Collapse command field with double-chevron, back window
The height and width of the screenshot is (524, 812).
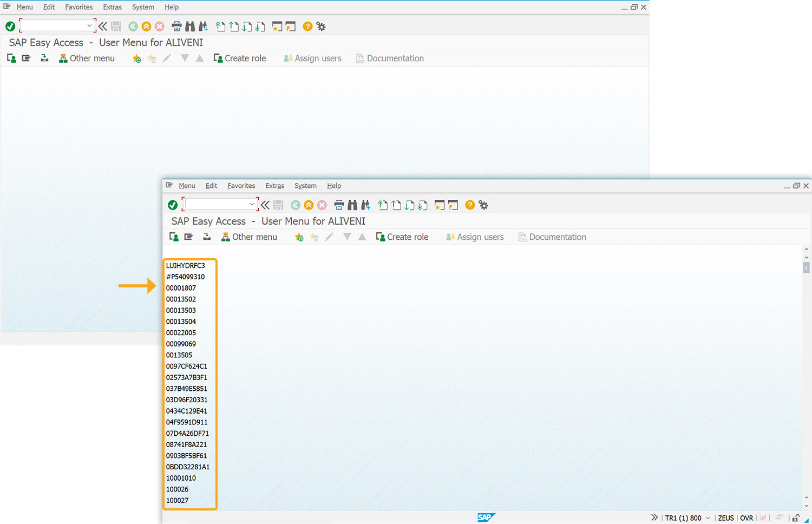(x=103, y=27)
